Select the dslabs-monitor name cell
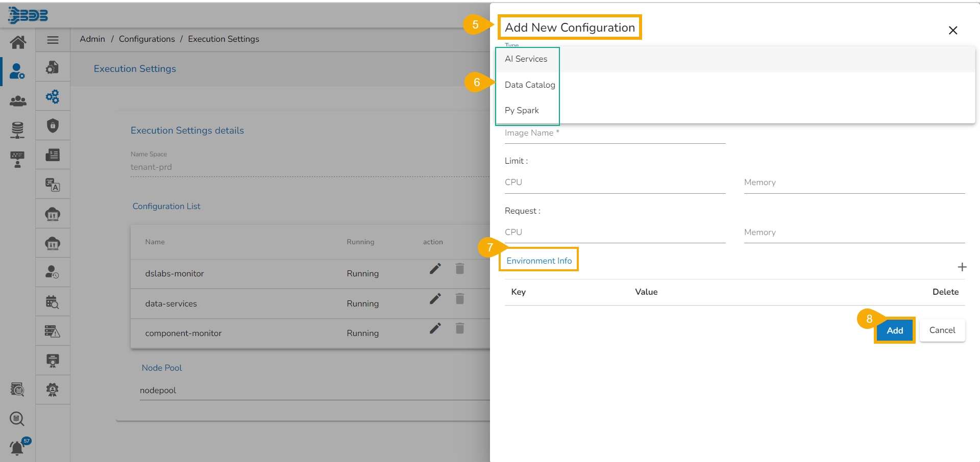Screen dimensions: 980x462 175,274
